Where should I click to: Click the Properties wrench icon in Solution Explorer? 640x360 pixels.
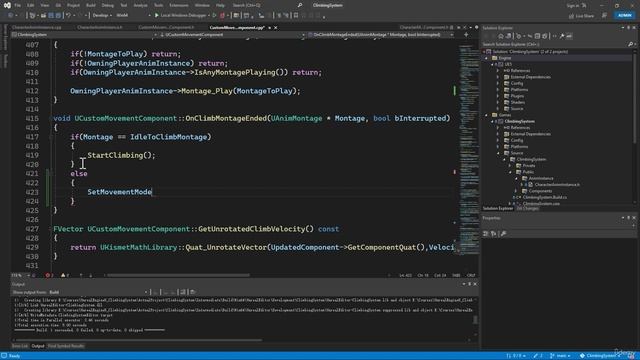click(x=562, y=36)
